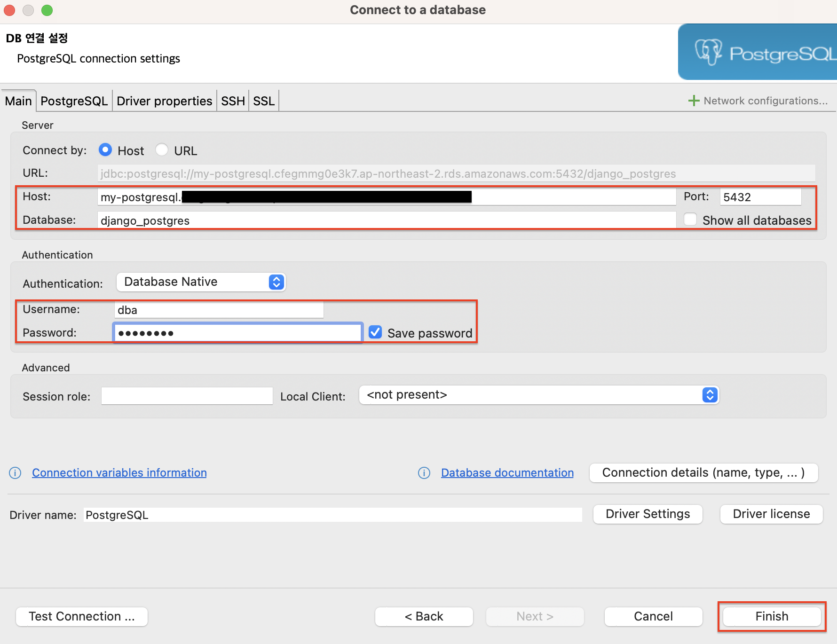Switch to the Main tab
This screenshot has width=837, height=644.
(18, 101)
